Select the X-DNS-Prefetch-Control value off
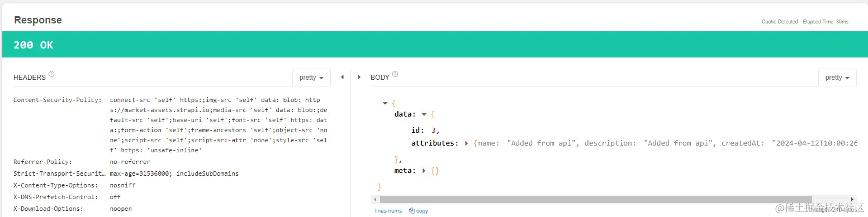This screenshot has height=217, width=868. click(x=116, y=197)
